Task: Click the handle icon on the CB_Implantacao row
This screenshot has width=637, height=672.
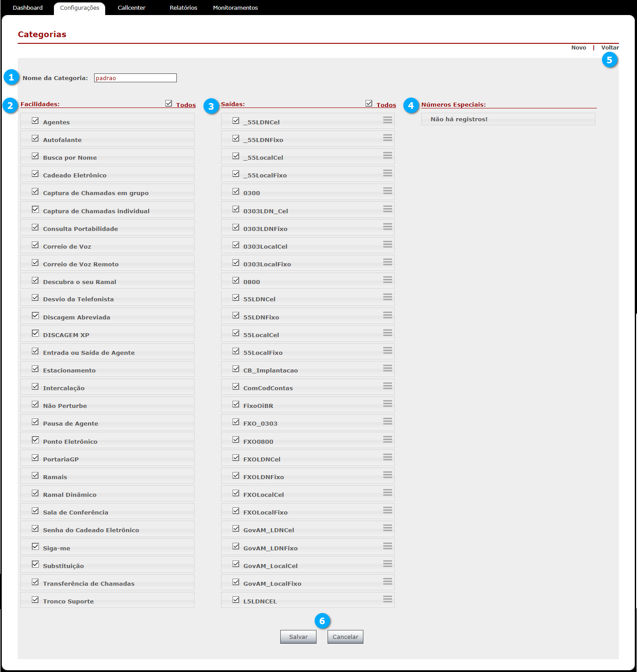Action: pyautogui.click(x=388, y=368)
